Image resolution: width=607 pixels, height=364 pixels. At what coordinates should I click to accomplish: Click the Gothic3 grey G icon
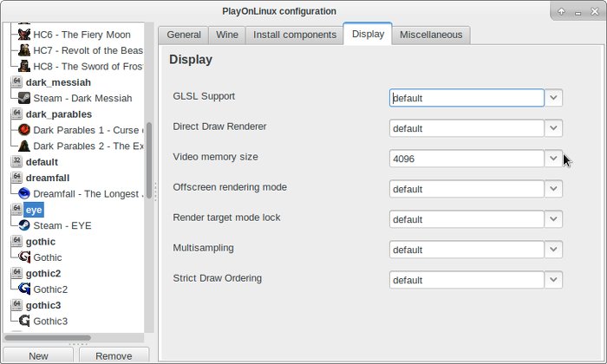click(24, 321)
